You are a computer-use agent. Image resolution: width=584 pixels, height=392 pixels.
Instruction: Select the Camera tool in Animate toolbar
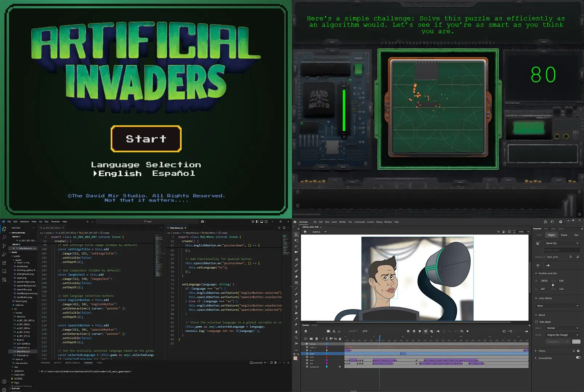tap(296, 252)
